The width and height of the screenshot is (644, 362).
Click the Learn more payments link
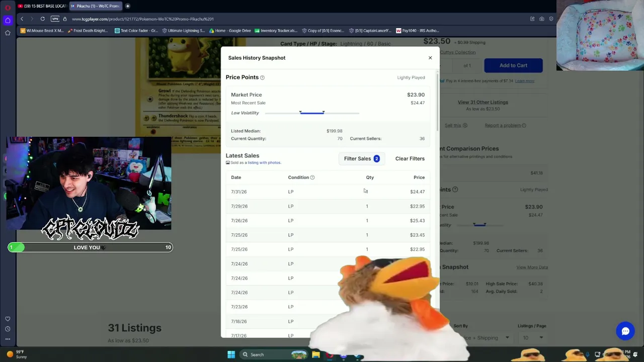pyautogui.click(x=524, y=81)
